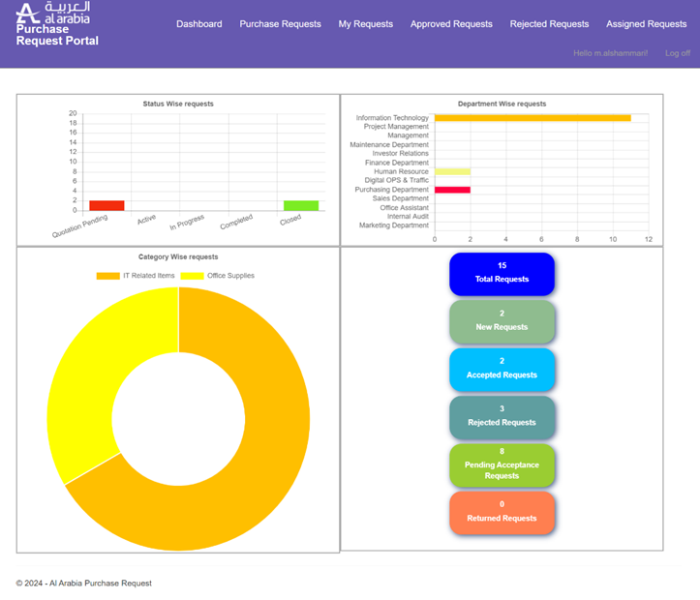Click the Log off link
The height and width of the screenshot is (600, 700).
click(678, 53)
